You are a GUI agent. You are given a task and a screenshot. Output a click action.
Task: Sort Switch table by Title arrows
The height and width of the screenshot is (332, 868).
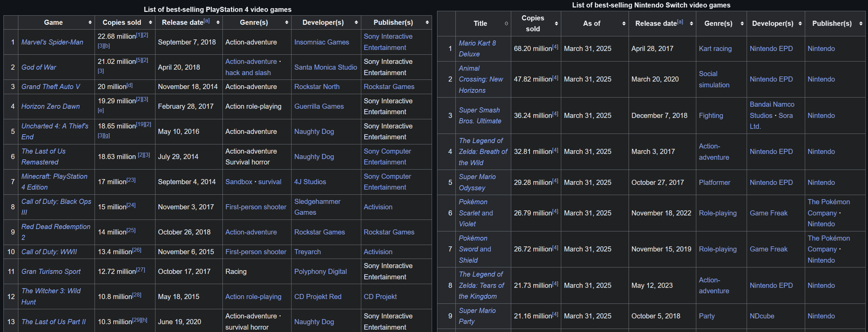506,23
